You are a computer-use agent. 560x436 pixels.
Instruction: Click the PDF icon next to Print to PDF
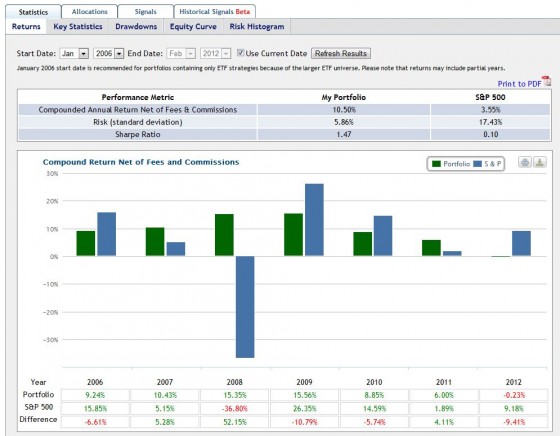coord(546,81)
